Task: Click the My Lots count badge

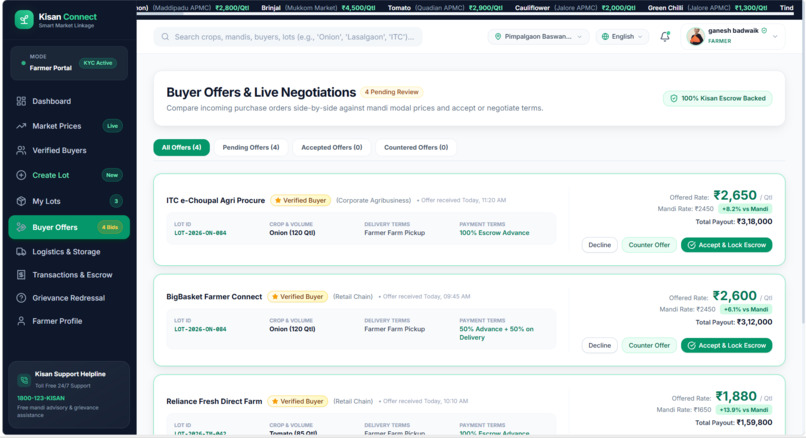Action: click(116, 201)
